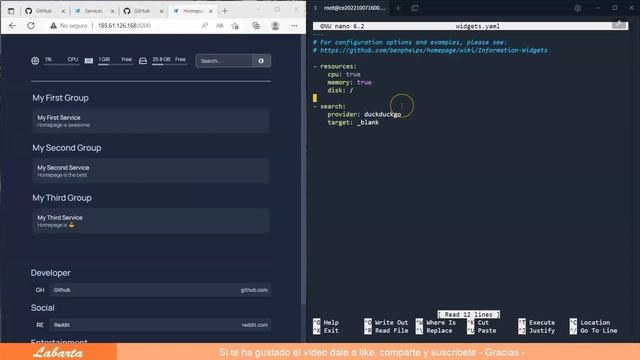Click the search submit button icon
Image resolution: width=640 pixels, height=360 pixels.
coord(261,61)
